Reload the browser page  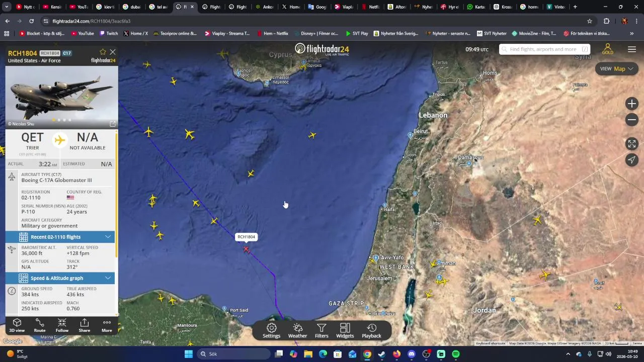[x=31, y=21]
